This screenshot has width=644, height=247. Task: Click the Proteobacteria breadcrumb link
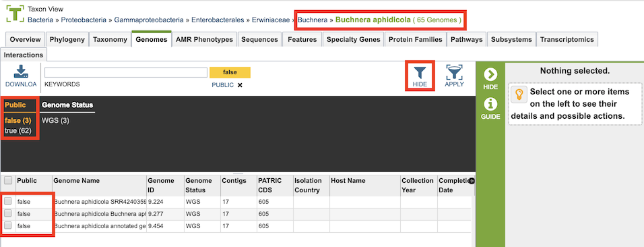84,20
